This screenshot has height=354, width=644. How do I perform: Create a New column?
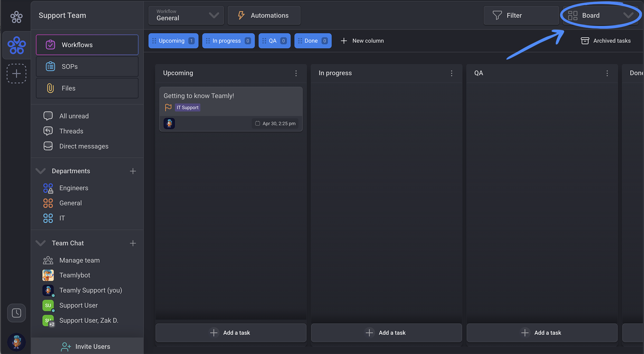362,41
